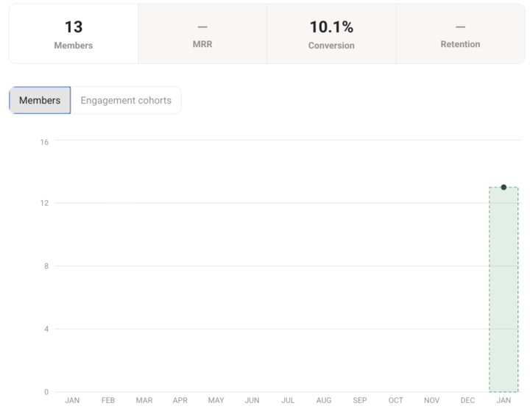Select the Members chart toggle
This screenshot has width=530, height=420.
40,101
